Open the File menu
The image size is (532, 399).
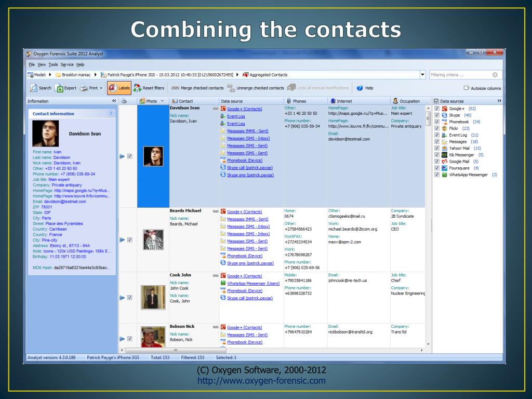point(32,64)
